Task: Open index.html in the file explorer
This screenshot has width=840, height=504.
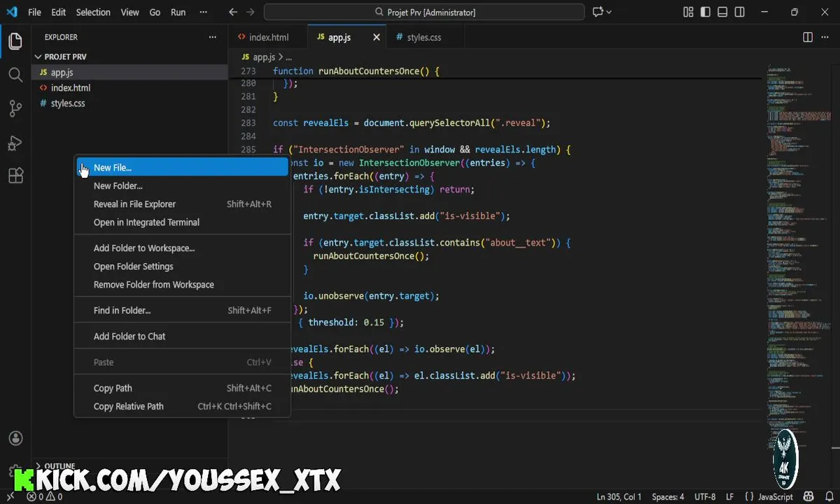Action: click(130, 87)
